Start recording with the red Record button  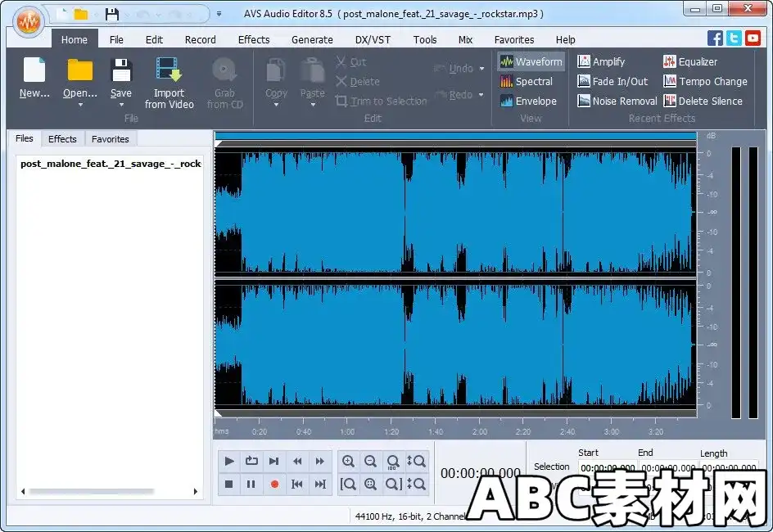pyautogui.click(x=274, y=485)
